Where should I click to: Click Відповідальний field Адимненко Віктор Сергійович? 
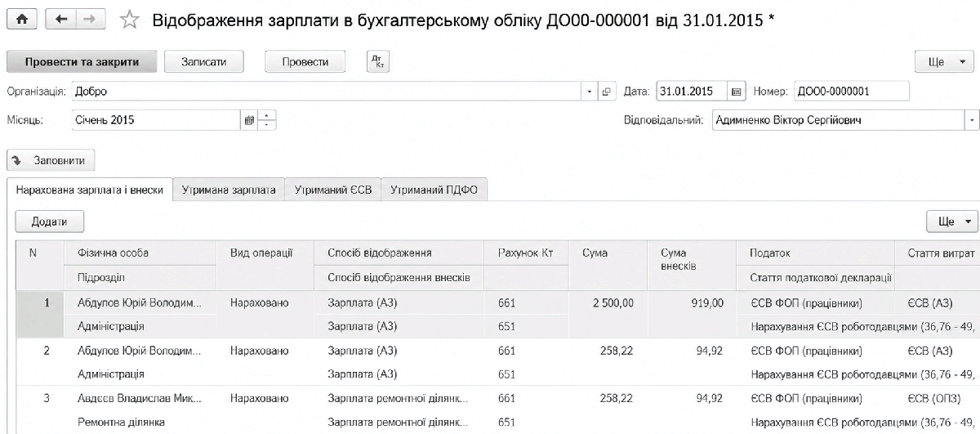tap(838, 120)
